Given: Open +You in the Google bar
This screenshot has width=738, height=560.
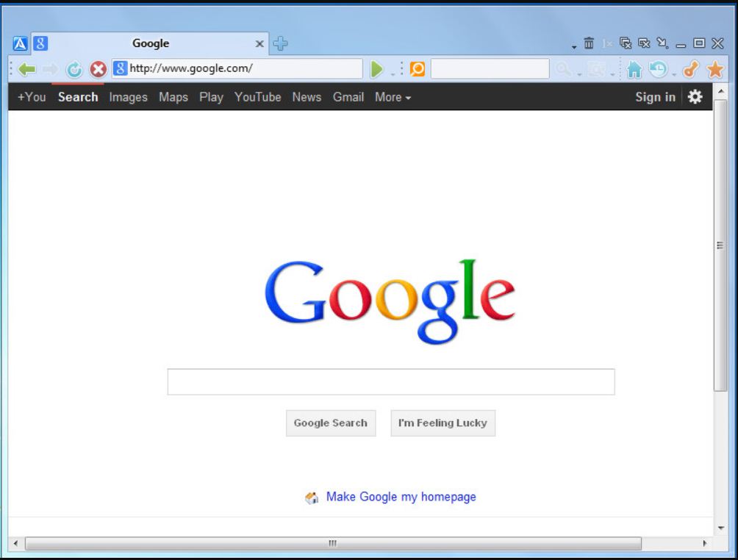Looking at the screenshot, I should (32, 98).
